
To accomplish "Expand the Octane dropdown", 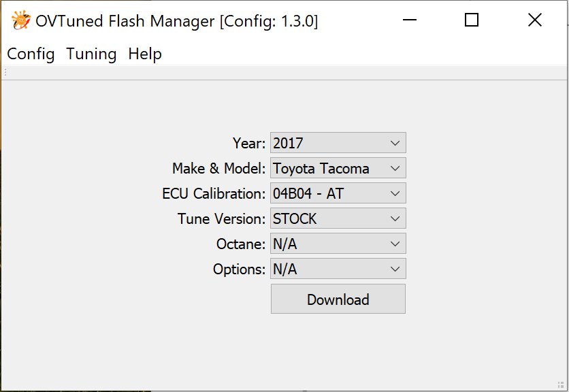I will tap(338, 244).
